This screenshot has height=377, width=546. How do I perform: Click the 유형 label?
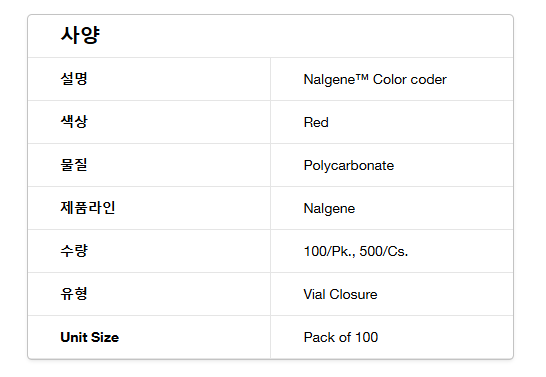click(74, 294)
